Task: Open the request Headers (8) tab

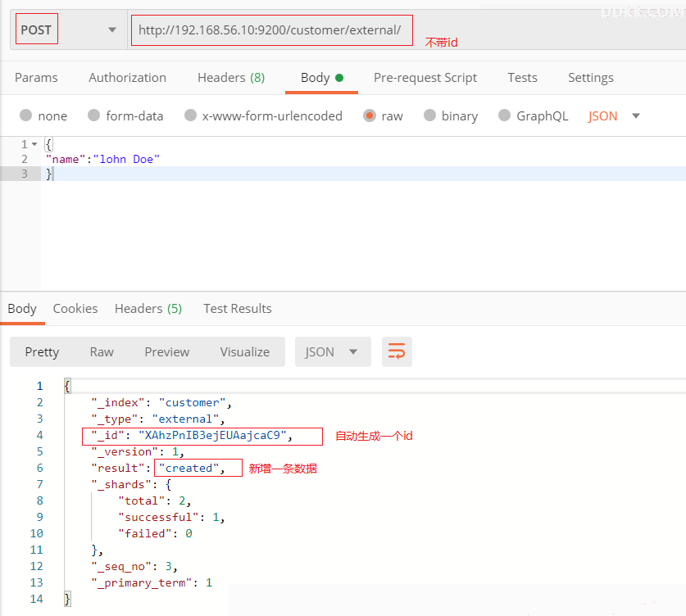Action: [x=231, y=77]
